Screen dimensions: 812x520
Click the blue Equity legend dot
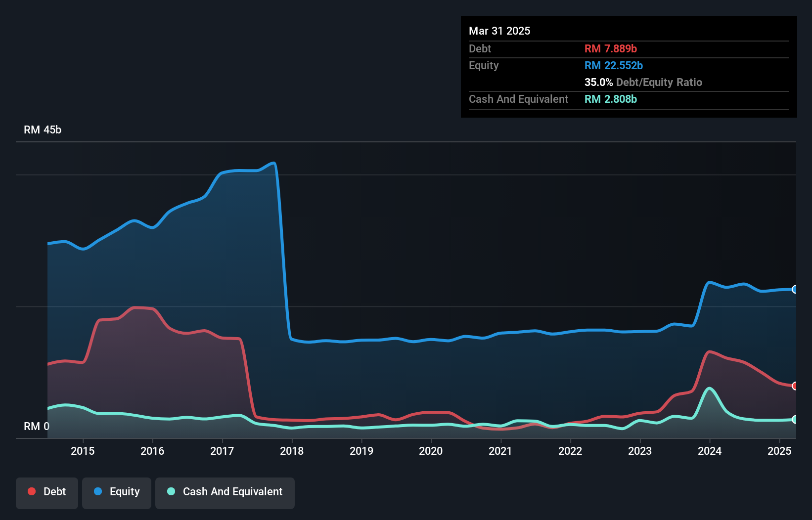click(x=97, y=491)
